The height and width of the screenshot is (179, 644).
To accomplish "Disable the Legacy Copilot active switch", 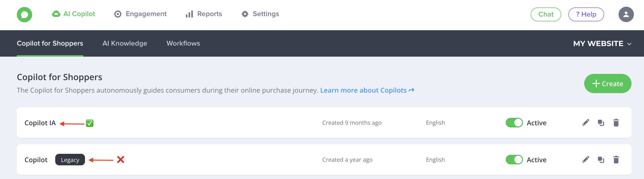I will click(x=514, y=160).
